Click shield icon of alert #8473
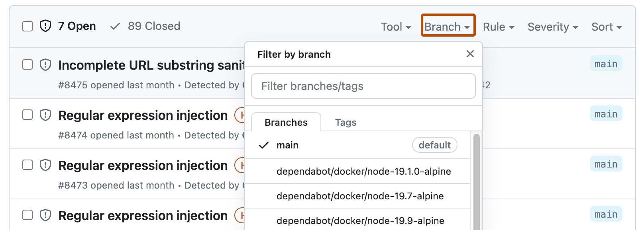This screenshot has height=230, width=644. click(45, 165)
